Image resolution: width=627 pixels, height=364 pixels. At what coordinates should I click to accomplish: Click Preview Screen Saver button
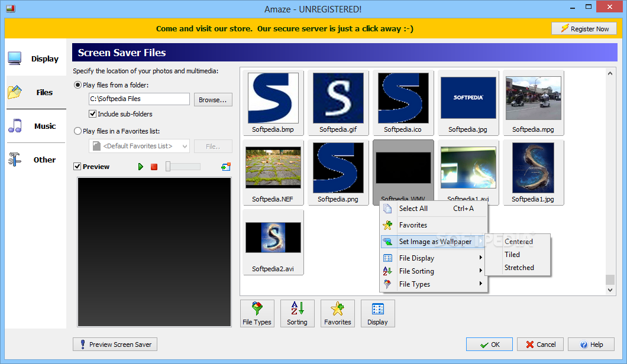click(x=115, y=344)
